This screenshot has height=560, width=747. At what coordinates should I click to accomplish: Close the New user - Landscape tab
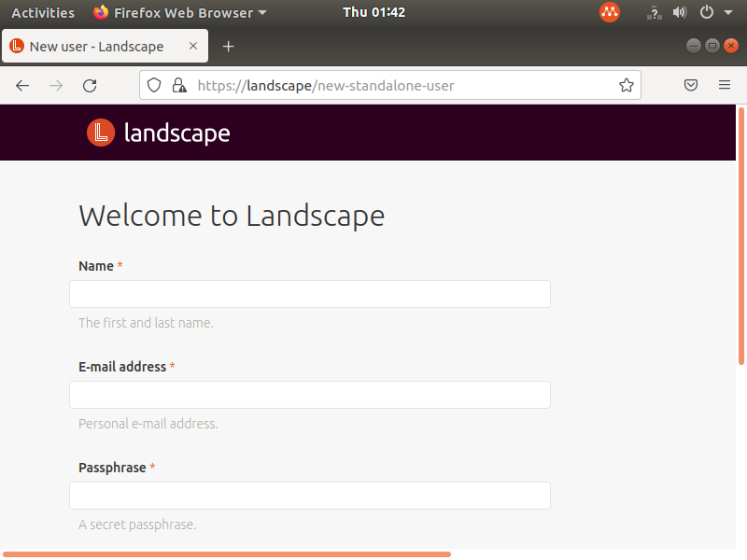click(193, 46)
